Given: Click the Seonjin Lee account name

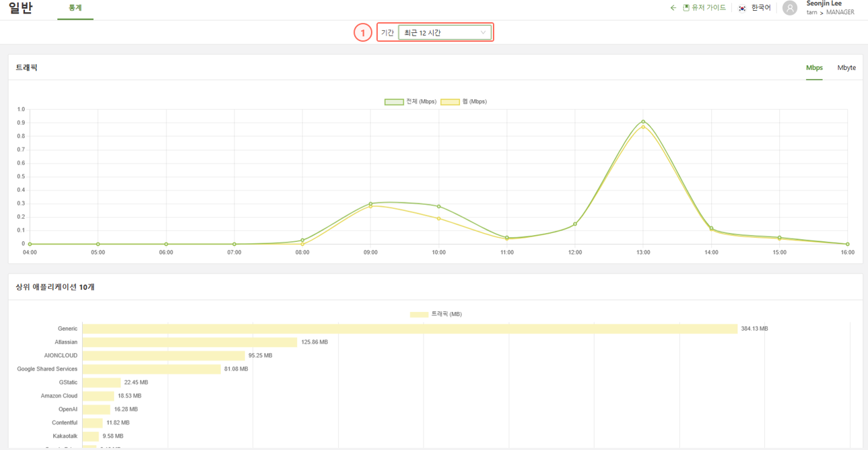Looking at the screenshot, I should [x=824, y=3].
